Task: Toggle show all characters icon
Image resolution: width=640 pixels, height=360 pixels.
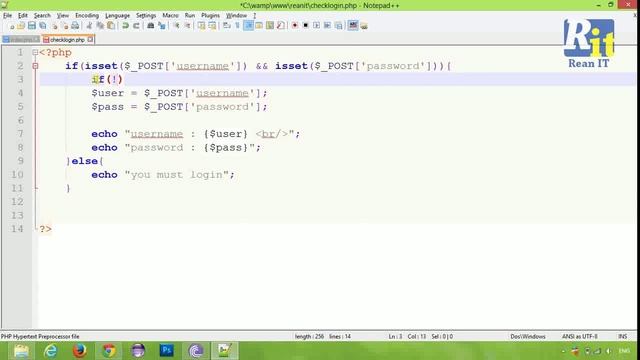Action: point(238,26)
